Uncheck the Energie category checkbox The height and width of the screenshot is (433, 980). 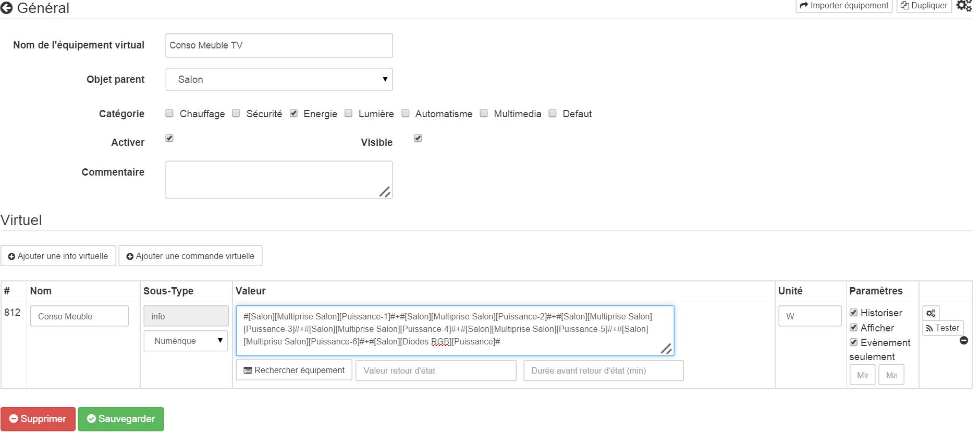(294, 113)
